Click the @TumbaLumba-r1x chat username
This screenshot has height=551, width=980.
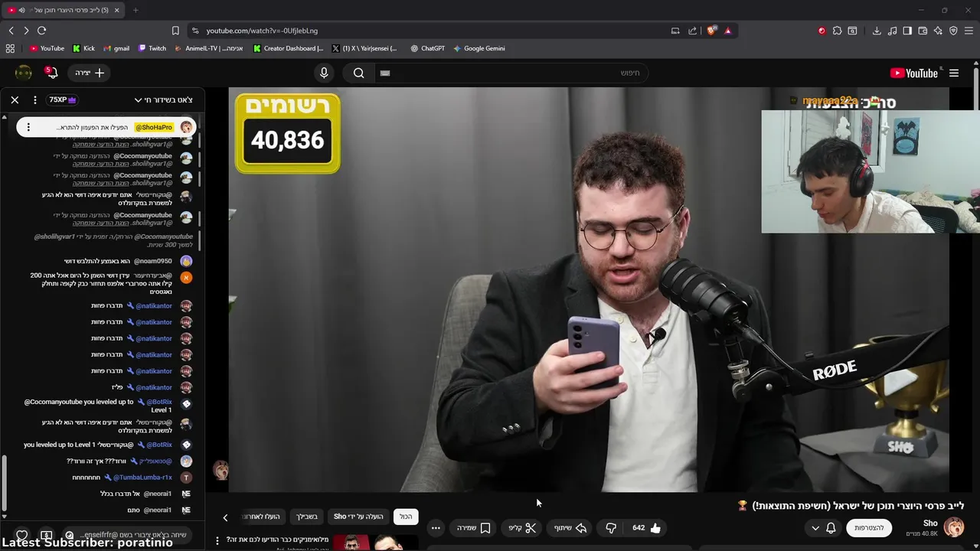[x=143, y=478]
